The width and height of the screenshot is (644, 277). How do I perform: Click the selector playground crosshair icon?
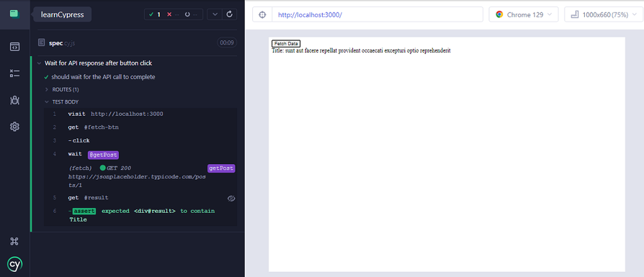262,14
